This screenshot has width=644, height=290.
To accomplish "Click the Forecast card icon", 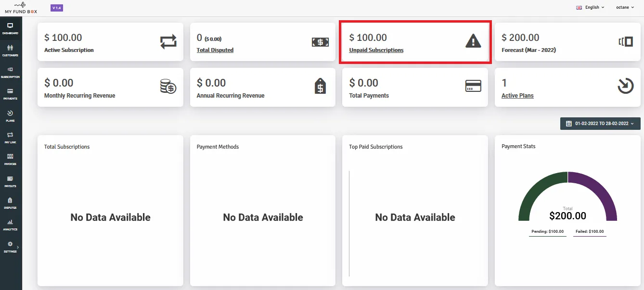I will click(x=626, y=42).
